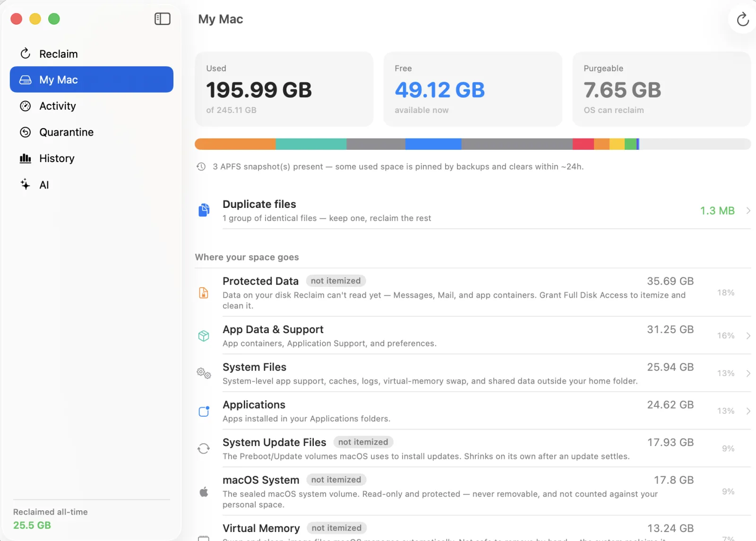Select My Mac in the sidebar
756x541 pixels.
(x=92, y=79)
